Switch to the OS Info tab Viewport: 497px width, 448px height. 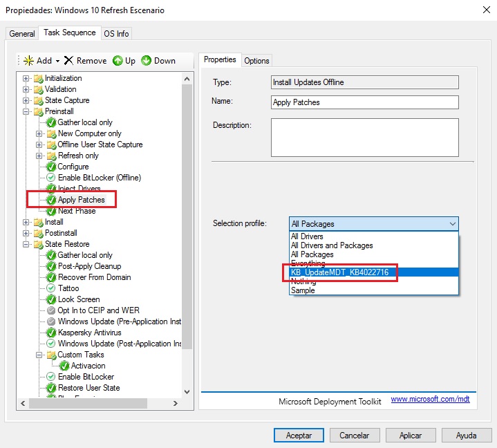pyautogui.click(x=115, y=33)
